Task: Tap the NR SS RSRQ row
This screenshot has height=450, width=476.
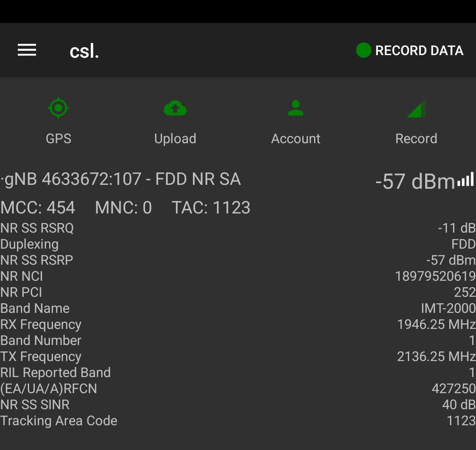Action: 238,228
